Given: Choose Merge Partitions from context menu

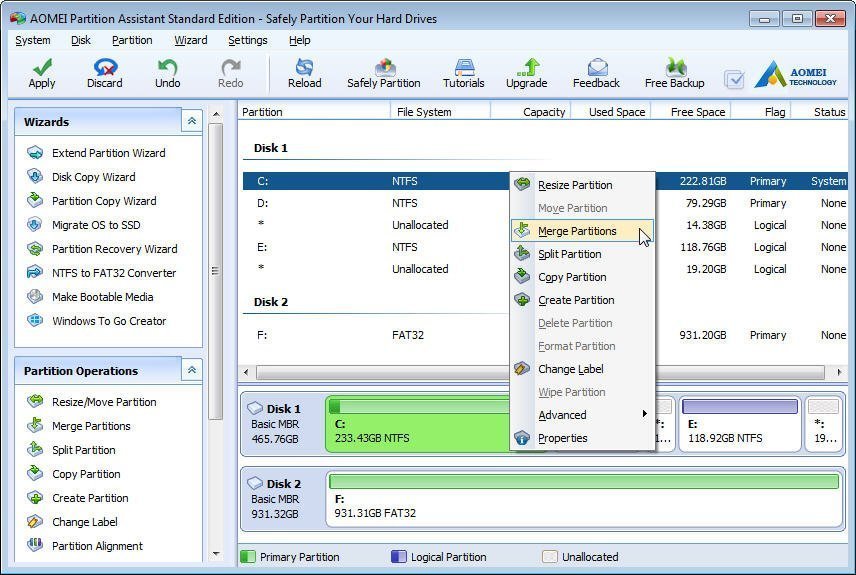Looking at the screenshot, I should 582,231.
